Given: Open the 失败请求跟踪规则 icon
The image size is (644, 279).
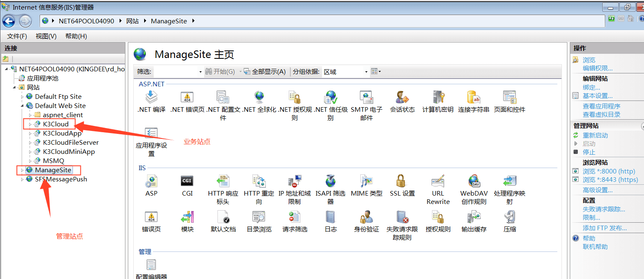Looking at the screenshot, I should click(402, 217).
